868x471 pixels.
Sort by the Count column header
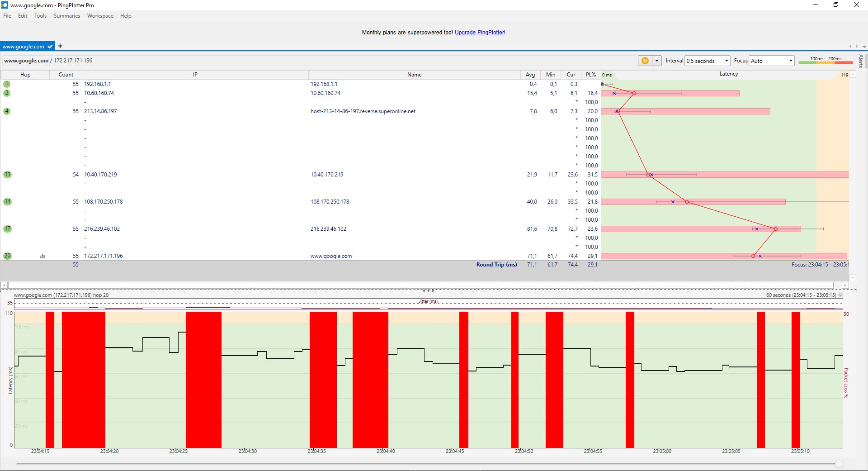pos(66,75)
